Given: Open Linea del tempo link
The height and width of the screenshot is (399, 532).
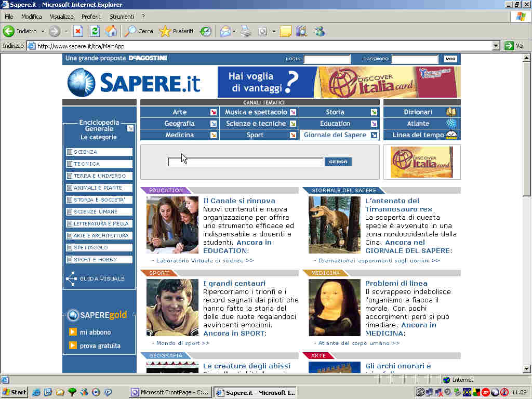Looking at the screenshot, I should [422, 135].
